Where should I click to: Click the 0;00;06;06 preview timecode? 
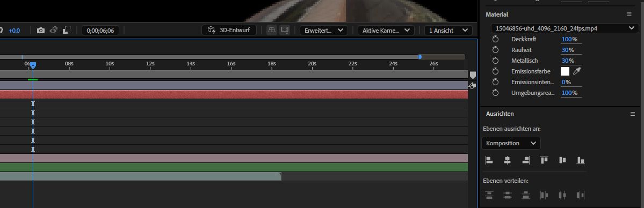(x=100, y=31)
